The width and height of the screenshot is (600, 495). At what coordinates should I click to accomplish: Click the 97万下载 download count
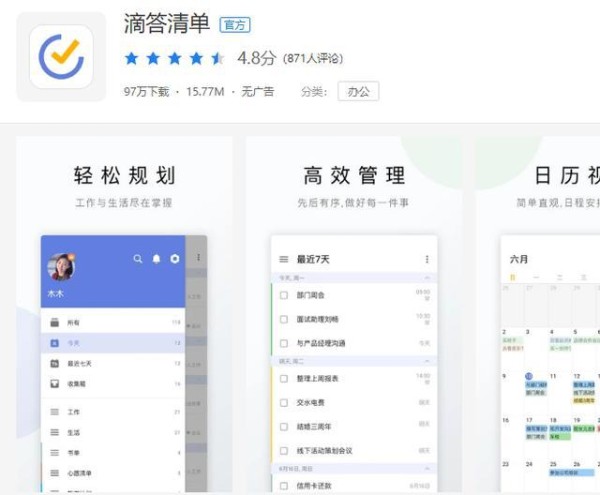click(146, 92)
